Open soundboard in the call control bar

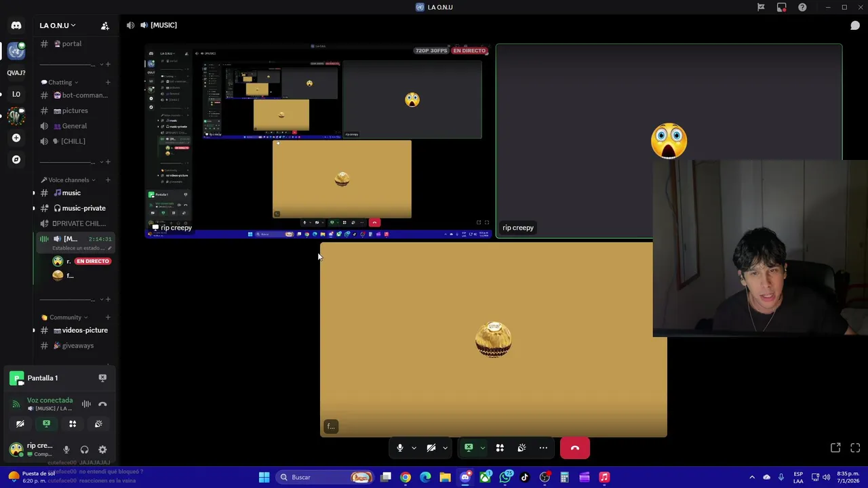tap(521, 448)
